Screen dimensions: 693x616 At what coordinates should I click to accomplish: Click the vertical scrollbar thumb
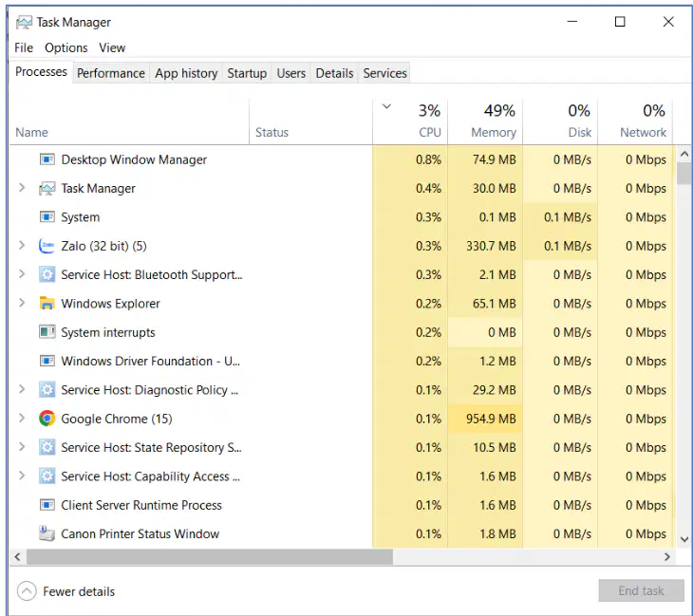point(684,174)
